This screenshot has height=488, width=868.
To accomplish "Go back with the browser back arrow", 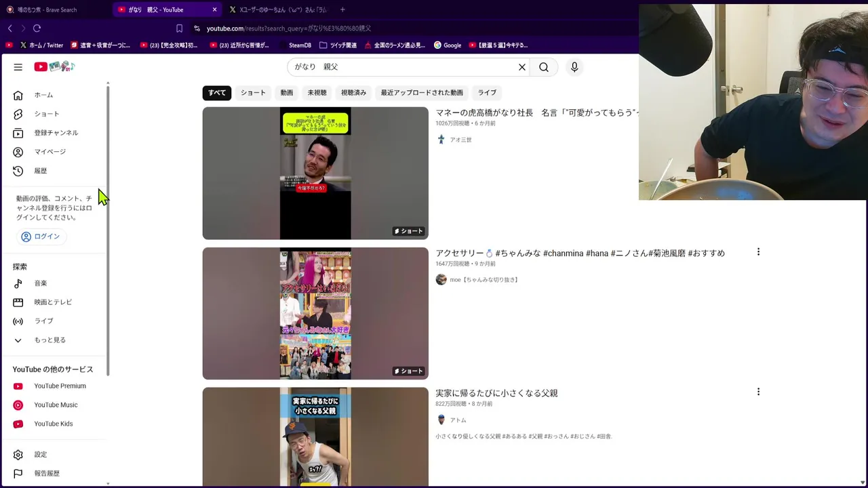I will (10, 28).
